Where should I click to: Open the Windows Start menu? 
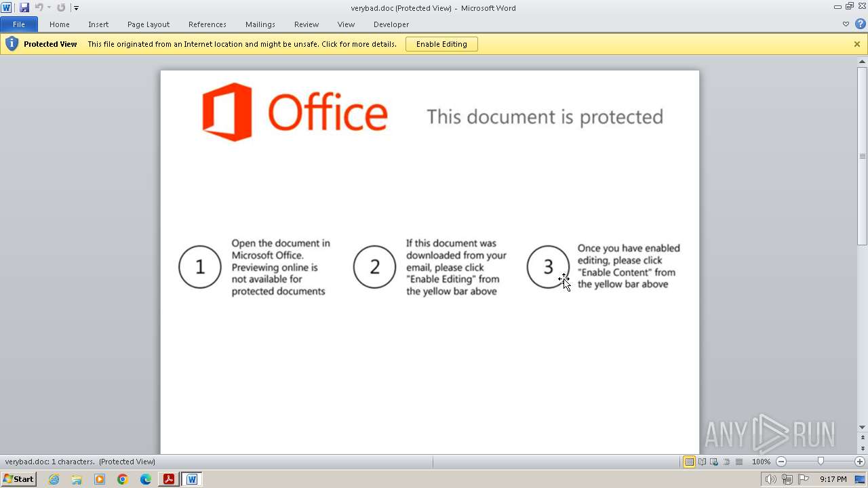click(18, 479)
